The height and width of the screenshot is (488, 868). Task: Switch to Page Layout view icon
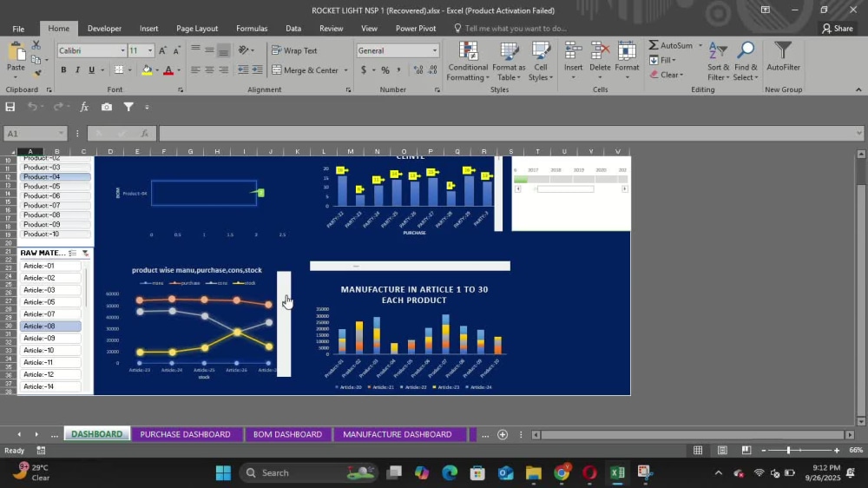pyautogui.click(x=722, y=451)
